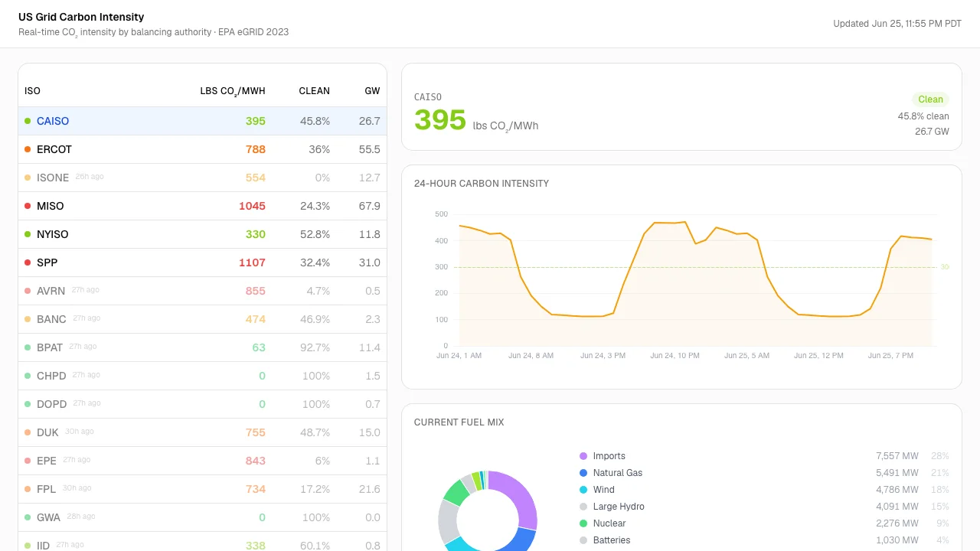Click the purple Imports legend dot
The width and height of the screenshot is (980, 551).
coord(583,456)
